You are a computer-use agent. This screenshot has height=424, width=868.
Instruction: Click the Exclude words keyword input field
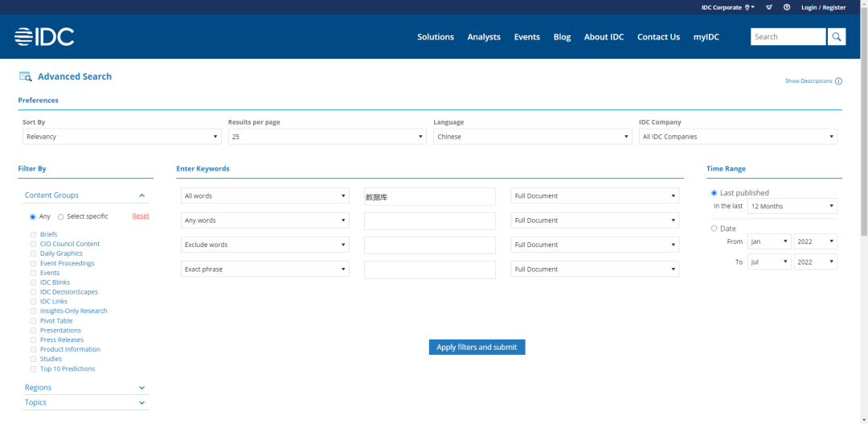coord(429,245)
